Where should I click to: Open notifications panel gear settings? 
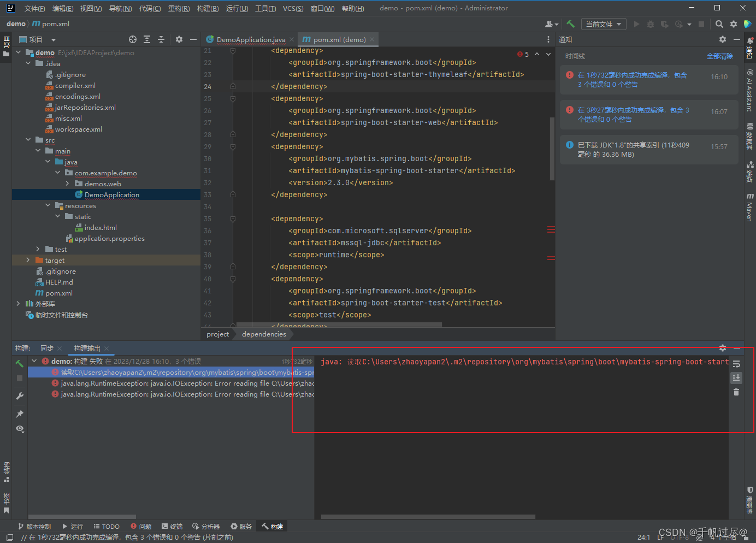tap(723, 39)
